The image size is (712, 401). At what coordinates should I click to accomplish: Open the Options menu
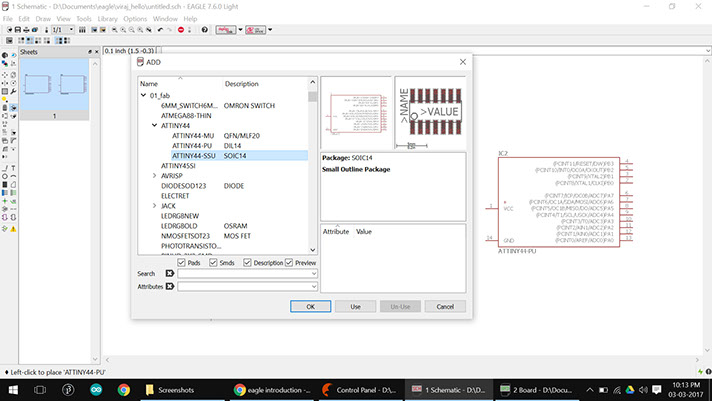coord(135,19)
